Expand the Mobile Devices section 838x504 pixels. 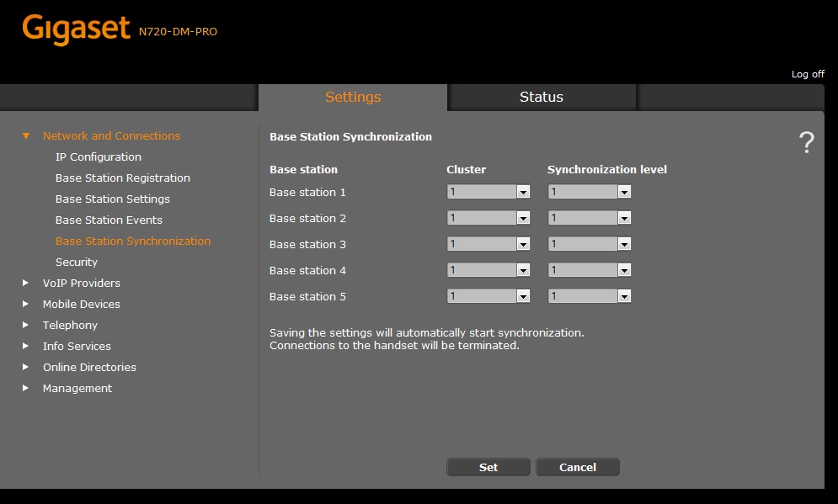[26, 304]
